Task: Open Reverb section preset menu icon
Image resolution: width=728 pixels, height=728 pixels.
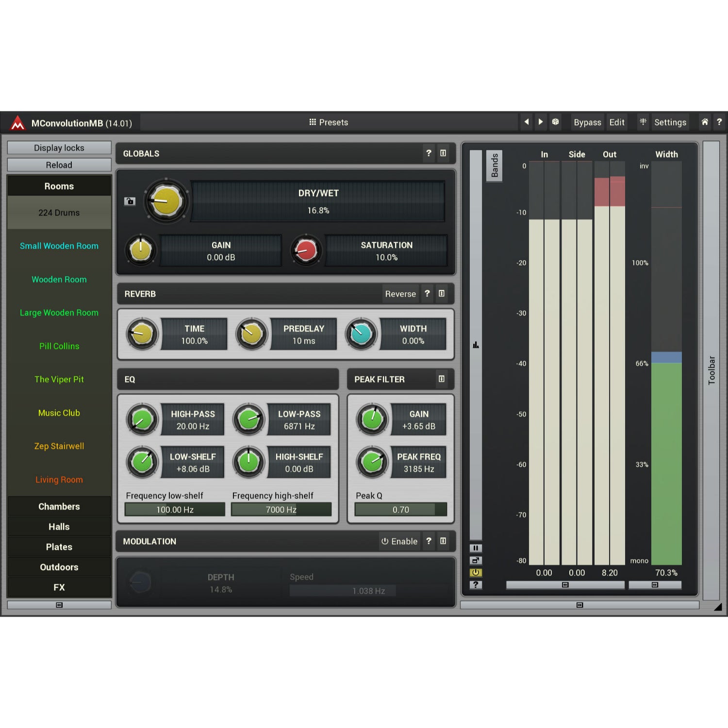Action: click(x=442, y=294)
